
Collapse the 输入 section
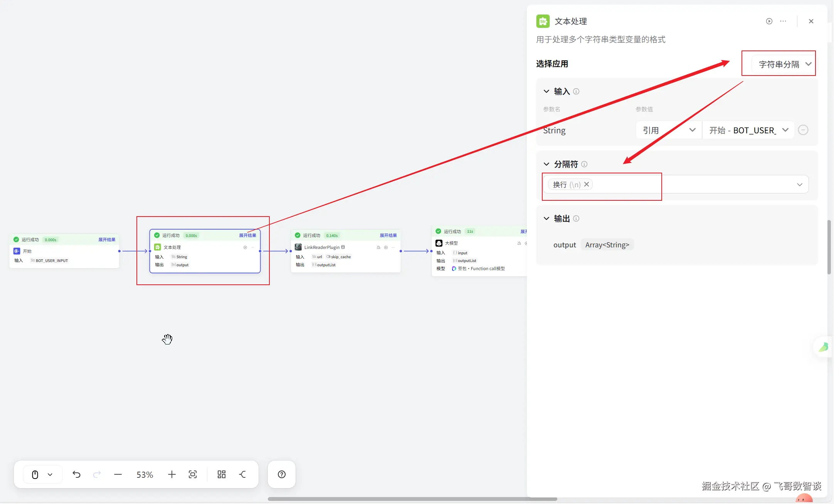tap(546, 91)
